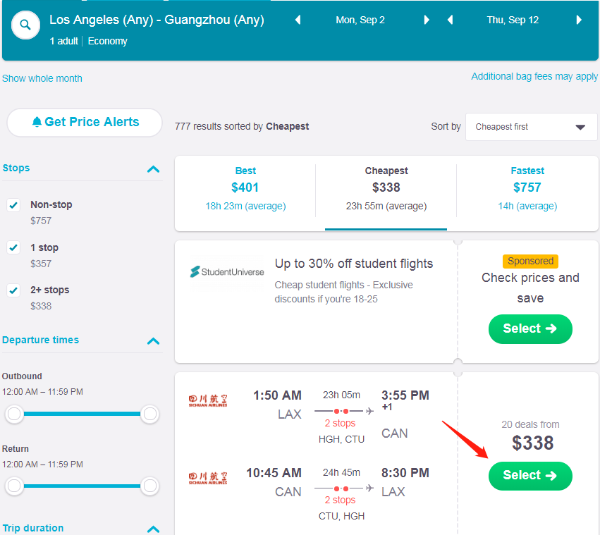
Task: Go to previous day before Mon, Sep 2
Action: 298,20
